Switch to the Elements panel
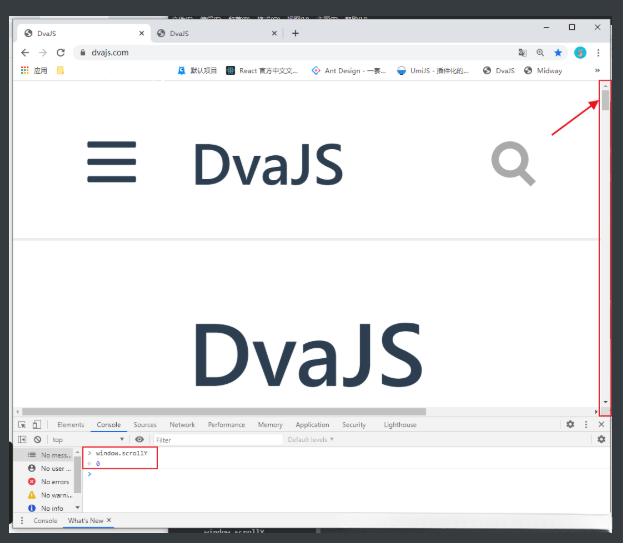The height and width of the screenshot is (543, 623). (71, 425)
